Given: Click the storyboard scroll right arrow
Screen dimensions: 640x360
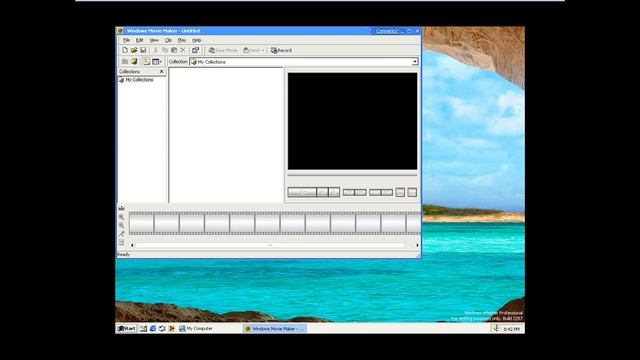Looking at the screenshot, I should [417, 245].
